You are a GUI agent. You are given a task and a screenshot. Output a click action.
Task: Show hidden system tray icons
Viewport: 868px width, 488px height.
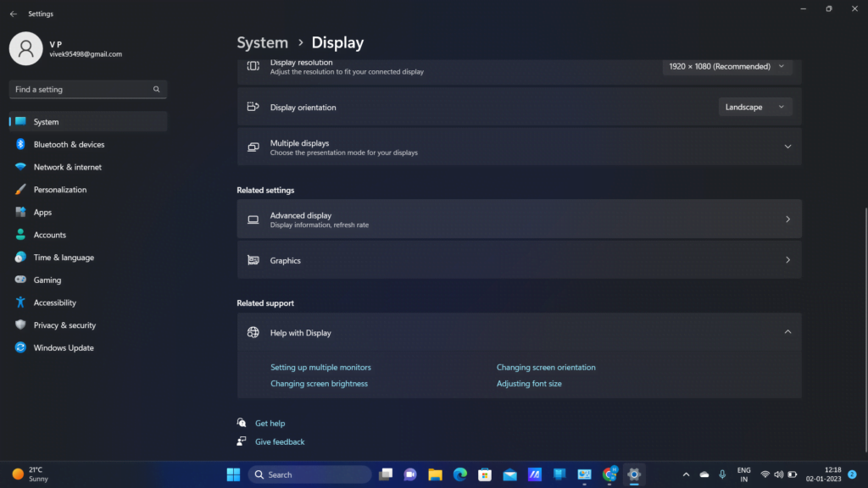(x=686, y=474)
